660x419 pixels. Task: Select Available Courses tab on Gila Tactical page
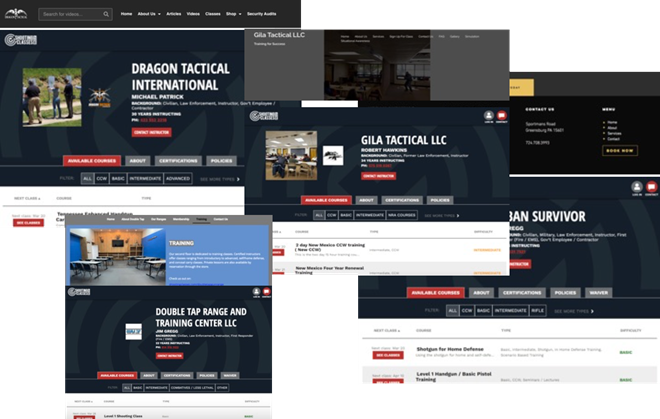click(326, 200)
